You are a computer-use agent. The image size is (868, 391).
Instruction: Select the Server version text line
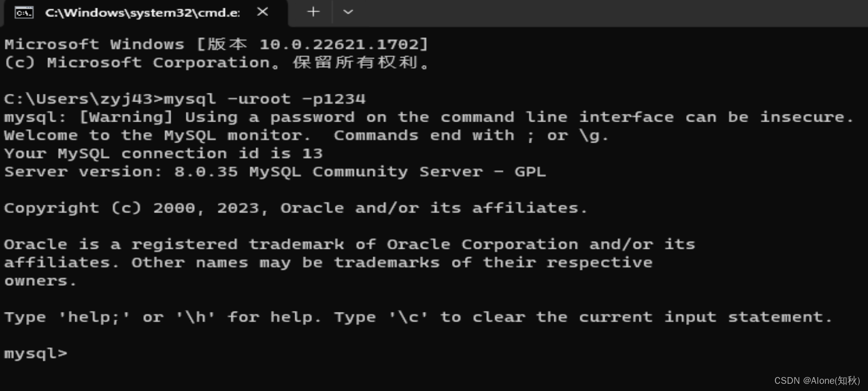point(272,171)
